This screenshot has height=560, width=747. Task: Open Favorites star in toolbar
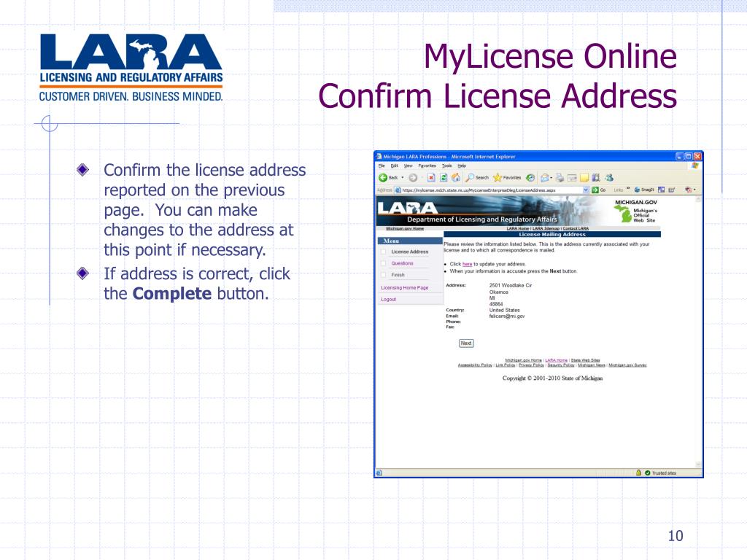click(507, 178)
